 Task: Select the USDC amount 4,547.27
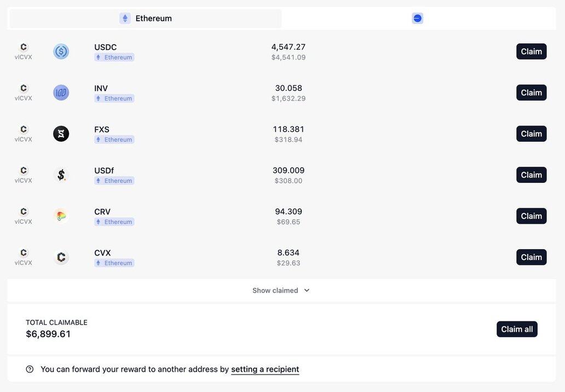pyautogui.click(x=289, y=47)
